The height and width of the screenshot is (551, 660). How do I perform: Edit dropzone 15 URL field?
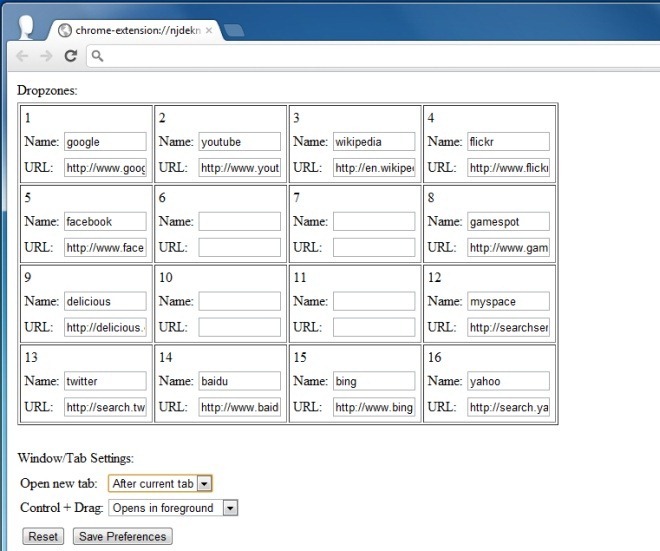click(374, 407)
